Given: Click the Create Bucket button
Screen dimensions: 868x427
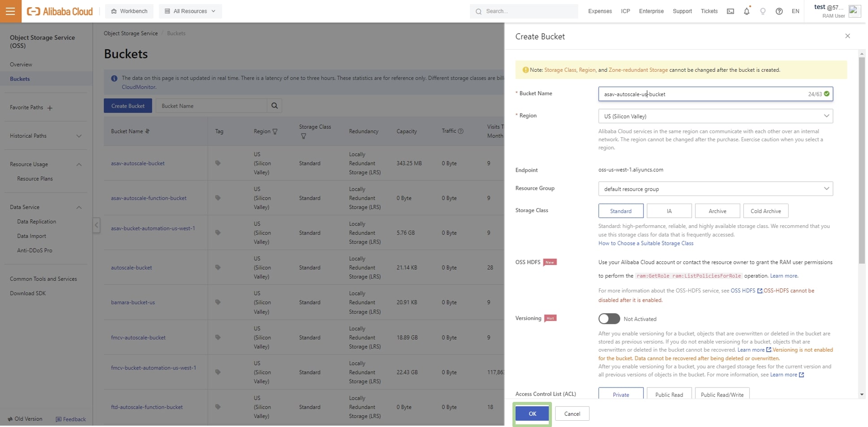Looking at the screenshot, I should (128, 106).
